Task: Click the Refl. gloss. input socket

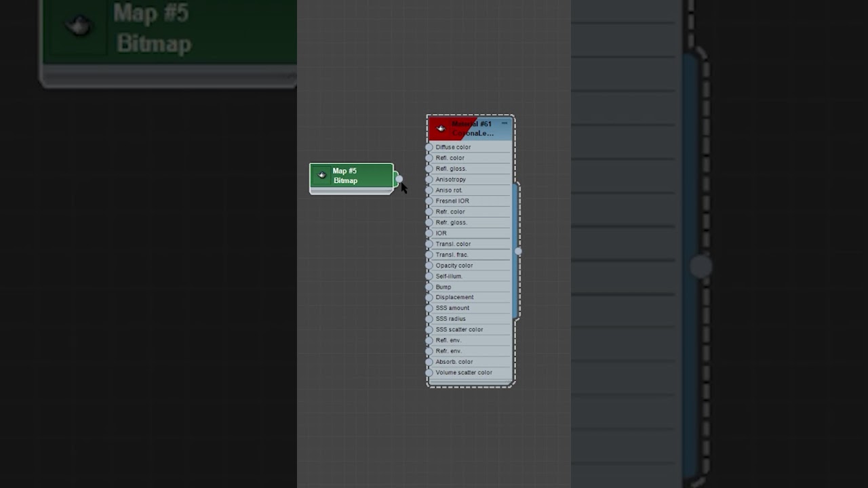Action: click(429, 169)
